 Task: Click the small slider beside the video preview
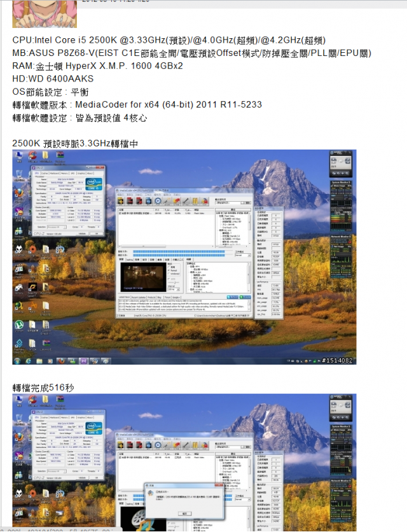[174, 283]
